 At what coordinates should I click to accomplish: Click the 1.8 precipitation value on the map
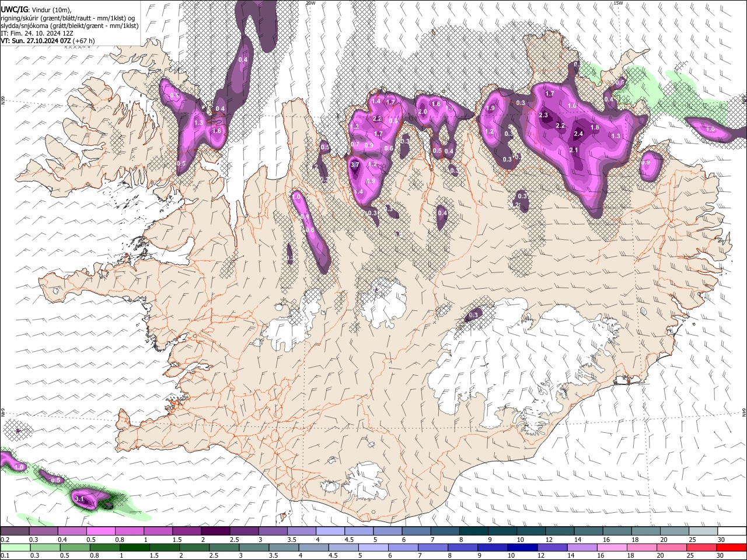595,128
